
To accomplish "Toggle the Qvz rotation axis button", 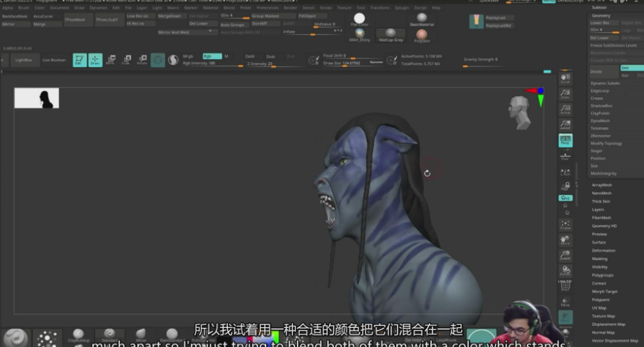I will [565, 198].
